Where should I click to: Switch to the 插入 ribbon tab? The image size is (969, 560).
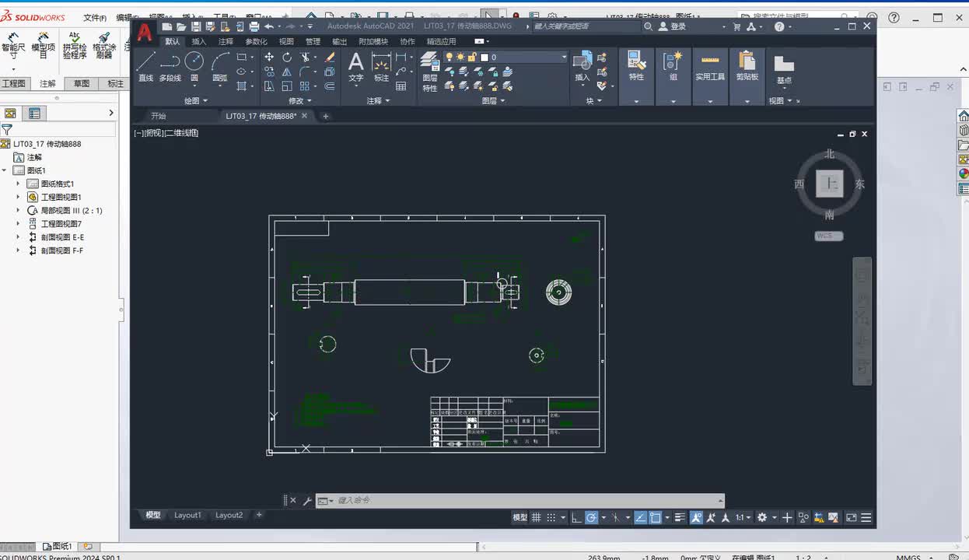199,41
